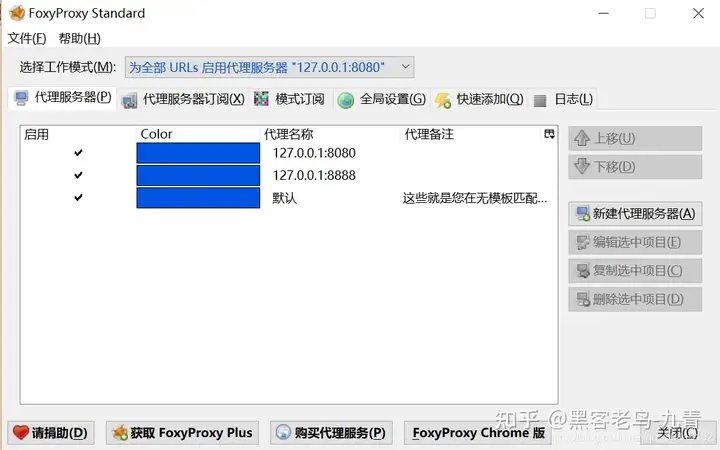The height and width of the screenshot is (450, 720).
Task: Click the log icon next to 日志(L)
Action: 540,100
